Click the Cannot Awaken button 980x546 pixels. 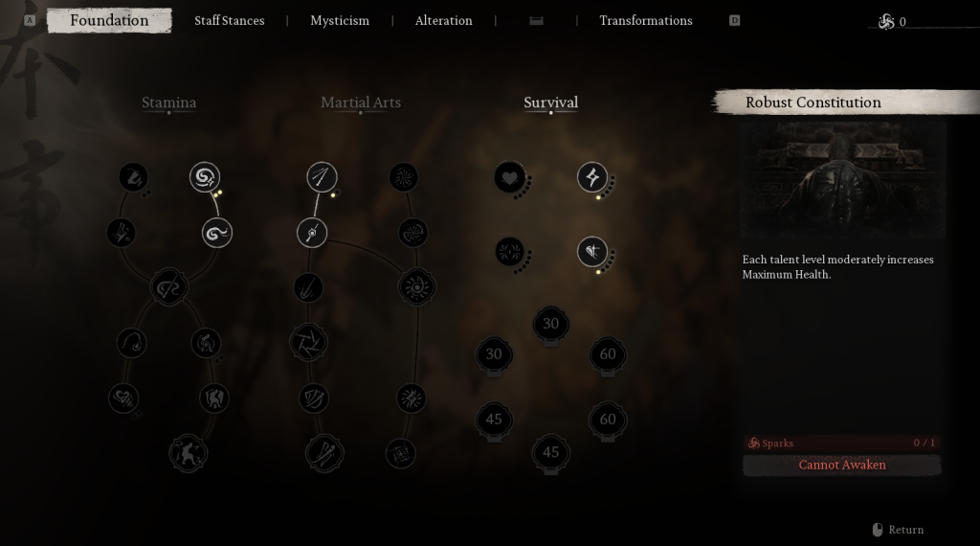[842, 466]
